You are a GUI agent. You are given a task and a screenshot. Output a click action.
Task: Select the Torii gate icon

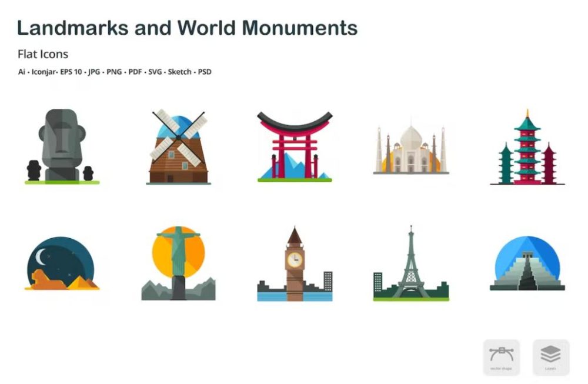click(x=294, y=144)
